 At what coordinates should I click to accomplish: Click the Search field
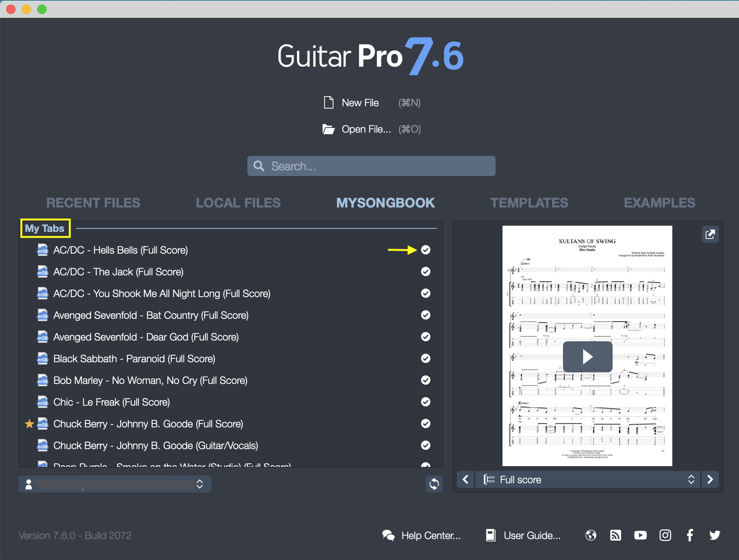[371, 166]
